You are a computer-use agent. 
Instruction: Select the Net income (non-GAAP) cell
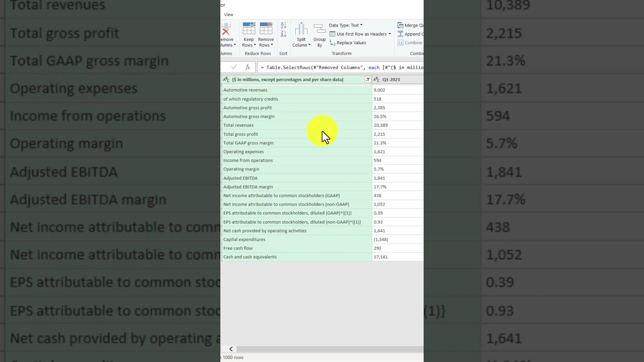pyautogui.click(x=297, y=205)
